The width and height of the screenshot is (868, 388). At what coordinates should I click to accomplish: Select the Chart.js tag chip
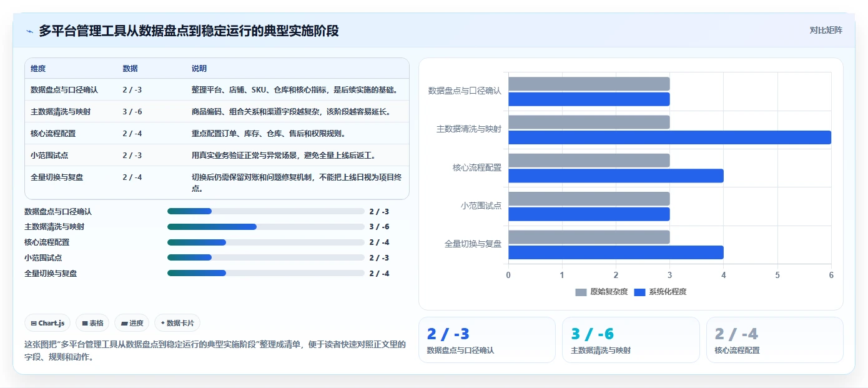48,323
